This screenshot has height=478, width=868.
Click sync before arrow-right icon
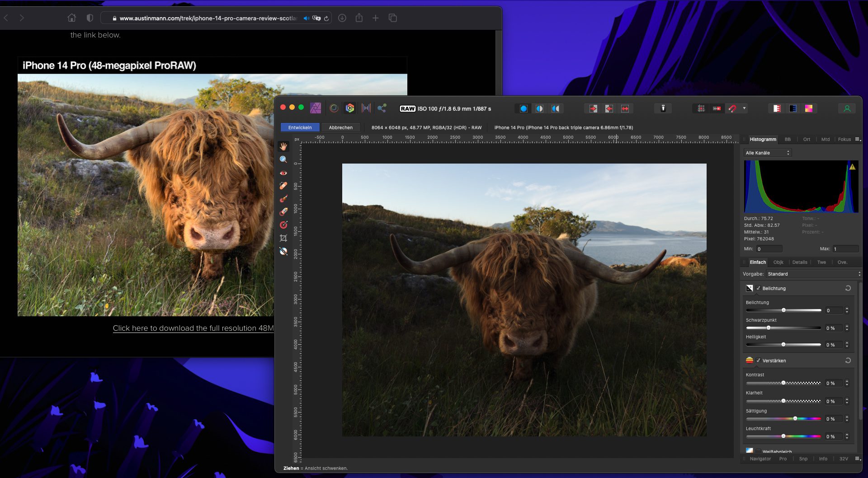pos(593,108)
